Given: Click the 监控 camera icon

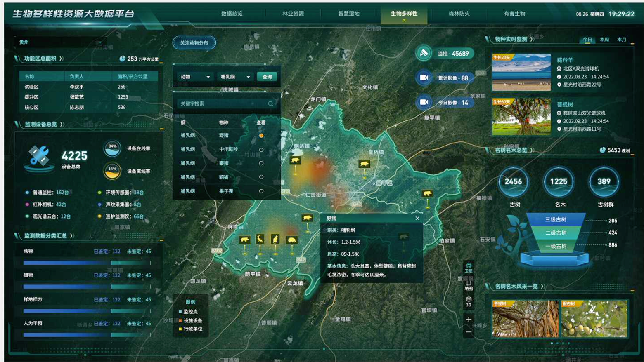Looking at the screenshot, I should (x=424, y=53).
